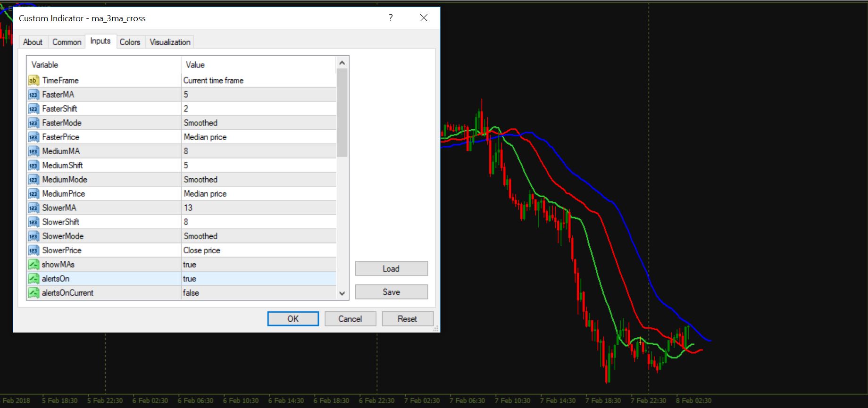Select the SlowerPrice value 'Close price'
Image resolution: width=868 pixels, height=408 pixels.
[202, 250]
